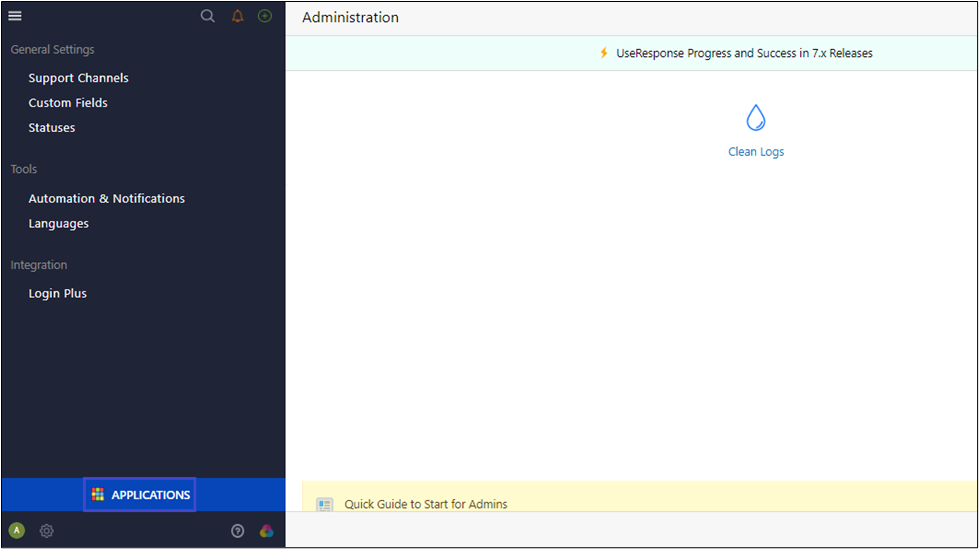Click the help question mark icon
Screen dimensions: 979x549
(x=238, y=531)
